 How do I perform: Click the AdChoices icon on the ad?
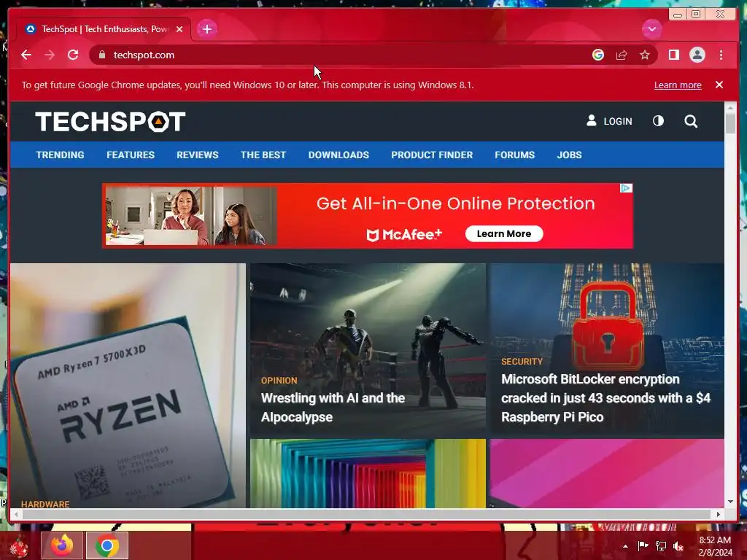pos(626,188)
